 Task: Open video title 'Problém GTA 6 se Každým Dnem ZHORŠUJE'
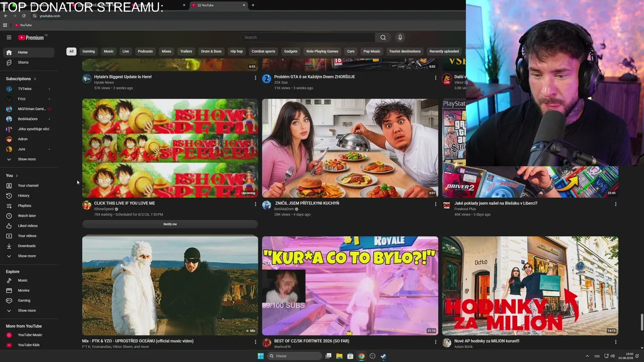[x=314, y=77]
